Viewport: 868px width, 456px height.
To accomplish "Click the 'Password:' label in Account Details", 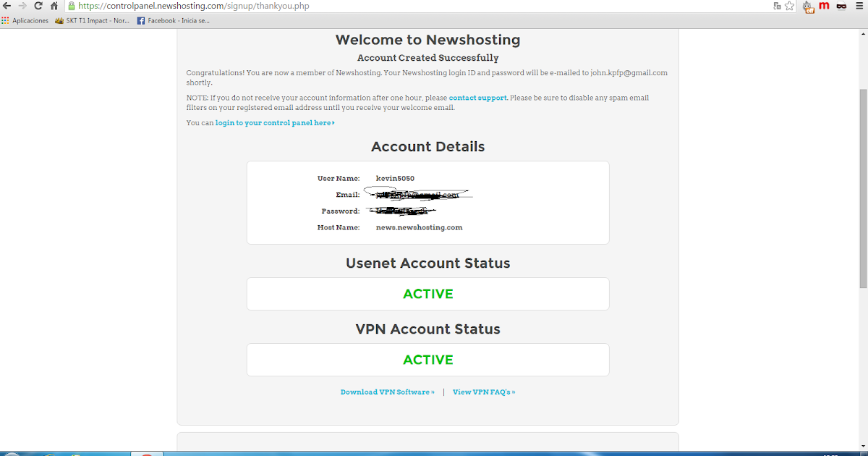I will tap(341, 211).
